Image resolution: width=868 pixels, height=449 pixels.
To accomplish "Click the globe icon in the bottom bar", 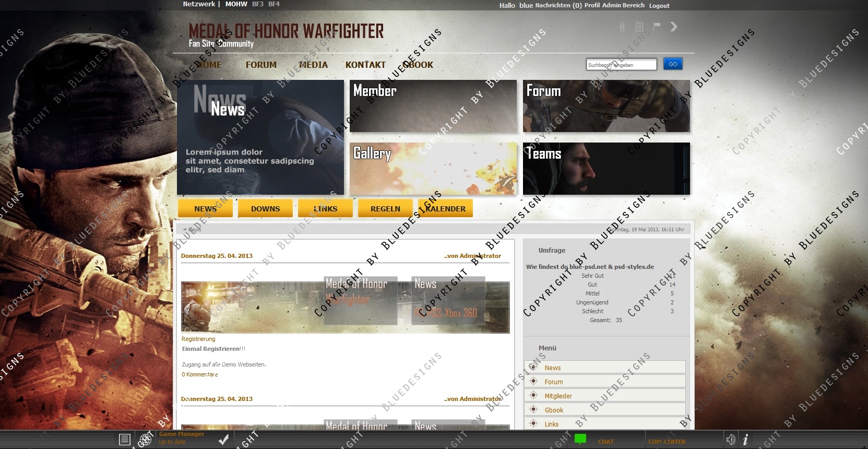I will 145,440.
